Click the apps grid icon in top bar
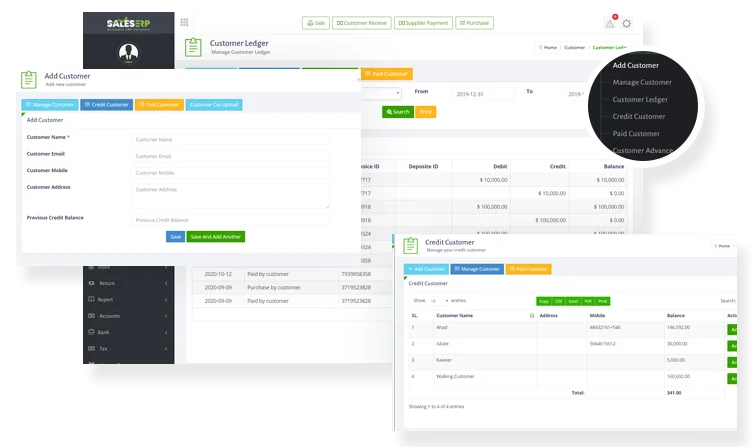 [184, 22]
